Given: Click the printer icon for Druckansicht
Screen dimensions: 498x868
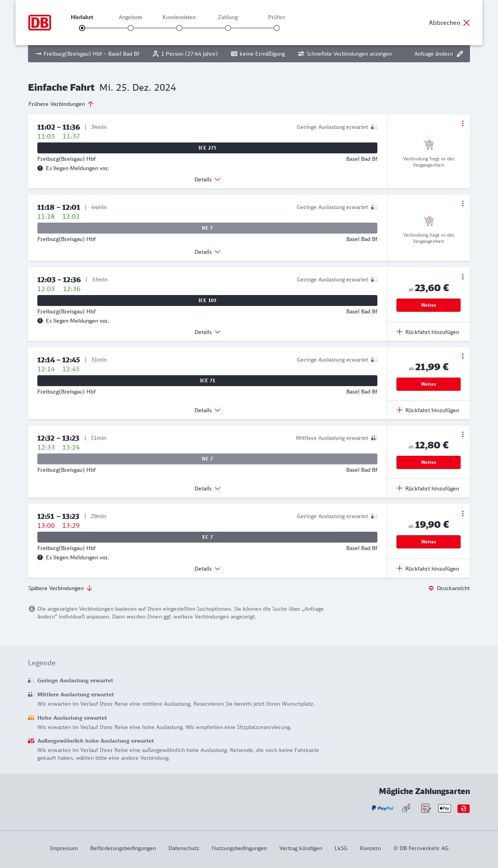Looking at the screenshot, I should pyautogui.click(x=431, y=588).
